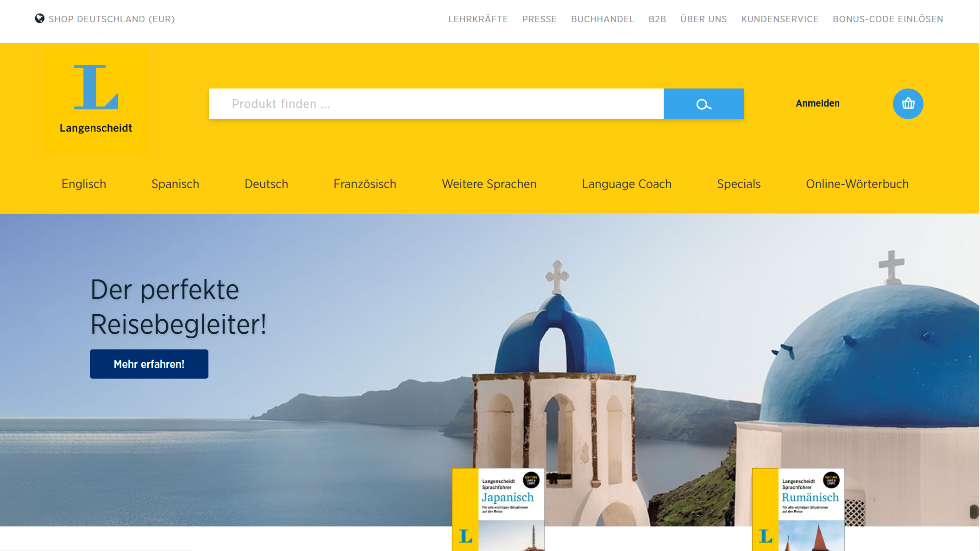The width and height of the screenshot is (980, 551).
Task: Open the Bonus-Code einlösen link
Action: (888, 19)
